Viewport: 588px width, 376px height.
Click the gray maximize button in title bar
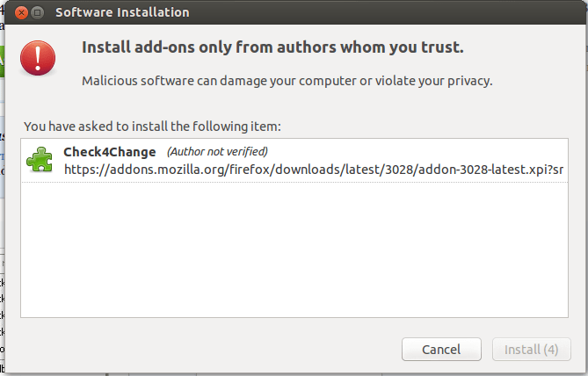(37, 13)
